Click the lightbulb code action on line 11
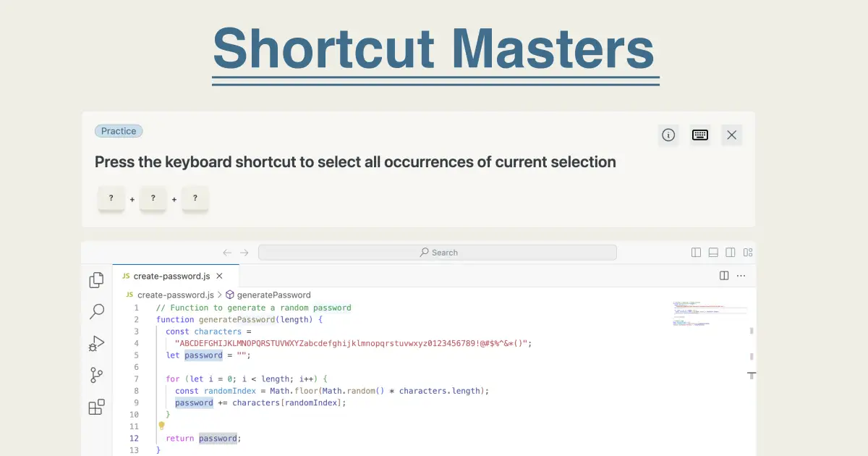This screenshot has width=868, height=456. coord(161,426)
